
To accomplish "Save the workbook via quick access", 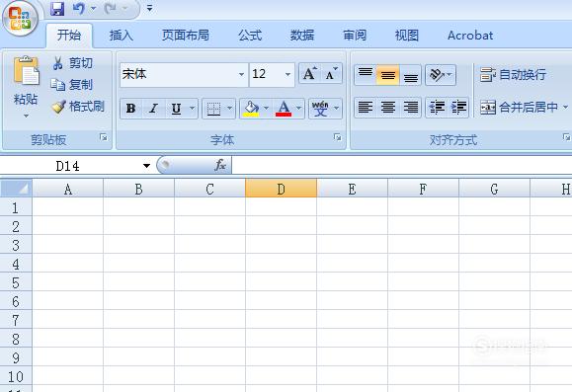I will 57,8.
